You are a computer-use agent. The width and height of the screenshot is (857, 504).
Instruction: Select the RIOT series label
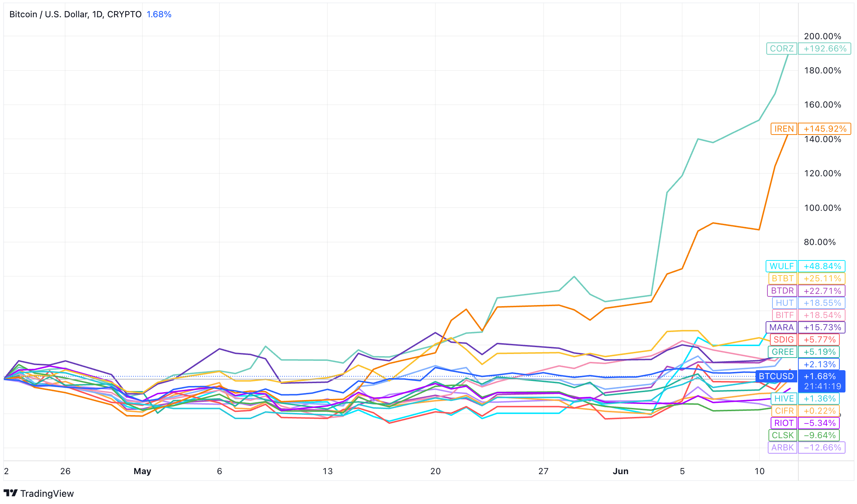(784, 423)
